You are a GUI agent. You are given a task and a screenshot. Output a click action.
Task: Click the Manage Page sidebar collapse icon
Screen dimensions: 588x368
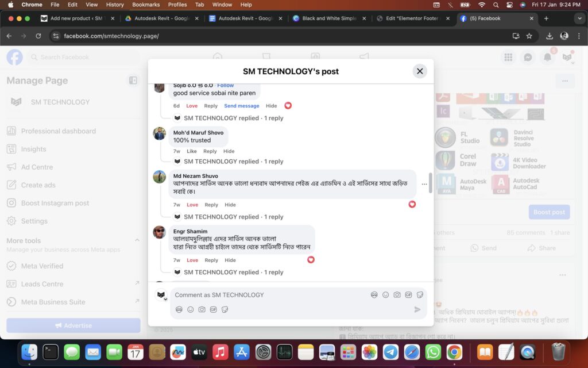[x=133, y=80]
